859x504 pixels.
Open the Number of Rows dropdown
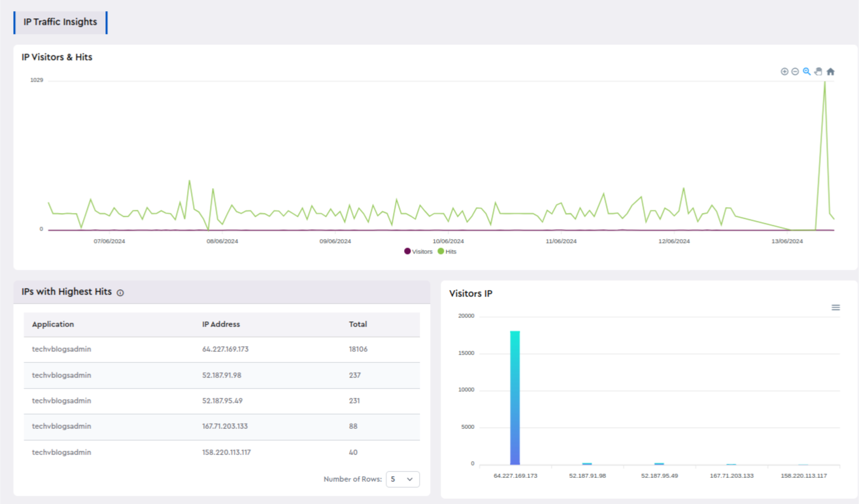click(403, 479)
